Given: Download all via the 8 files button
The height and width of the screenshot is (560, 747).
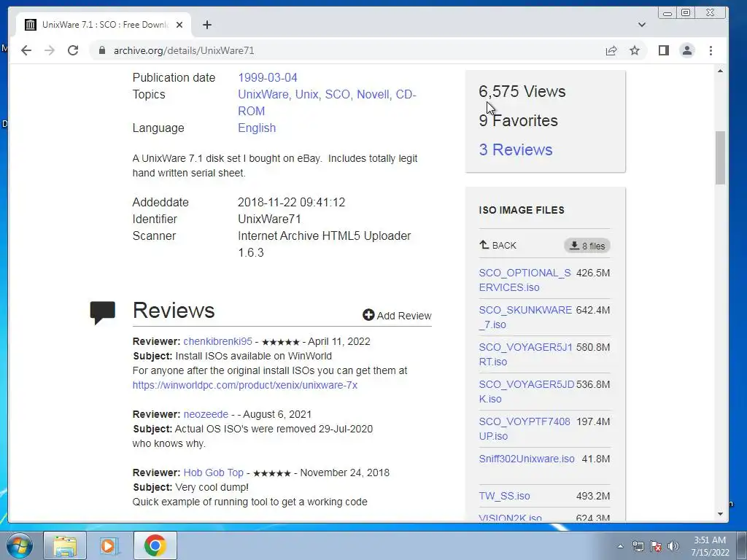Looking at the screenshot, I should coord(587,246).
